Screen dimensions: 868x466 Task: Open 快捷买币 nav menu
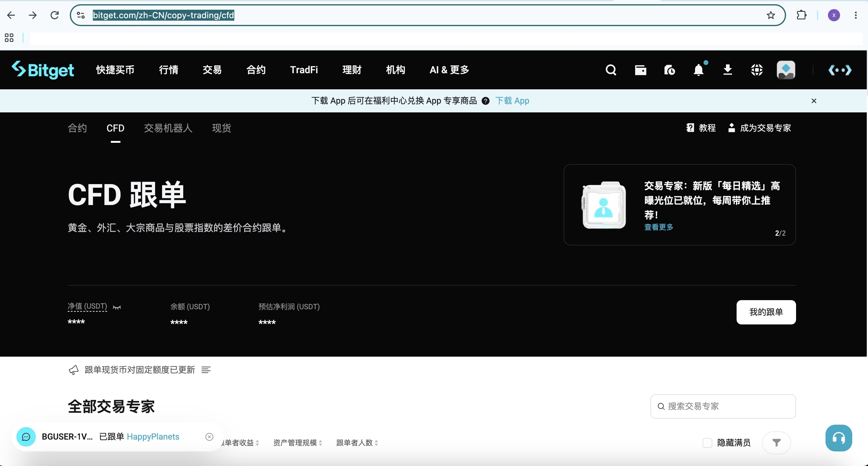(115, 70)
